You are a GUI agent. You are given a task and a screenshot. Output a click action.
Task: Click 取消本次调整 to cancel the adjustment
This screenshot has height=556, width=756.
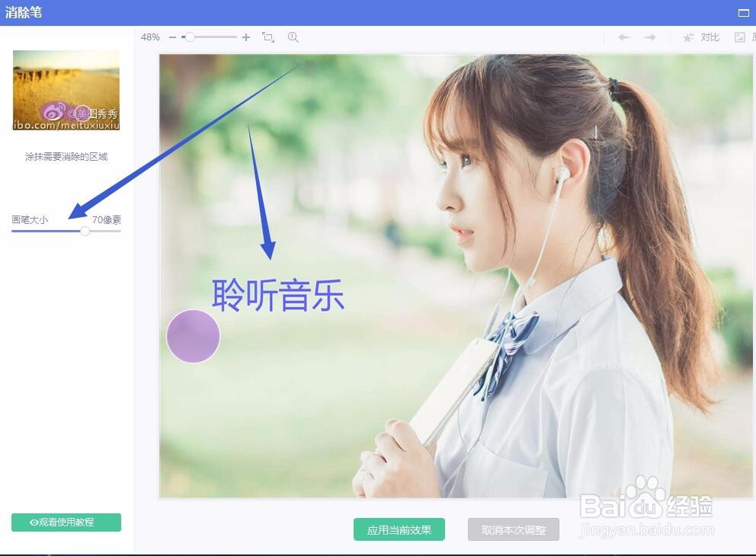coord(513,530)
